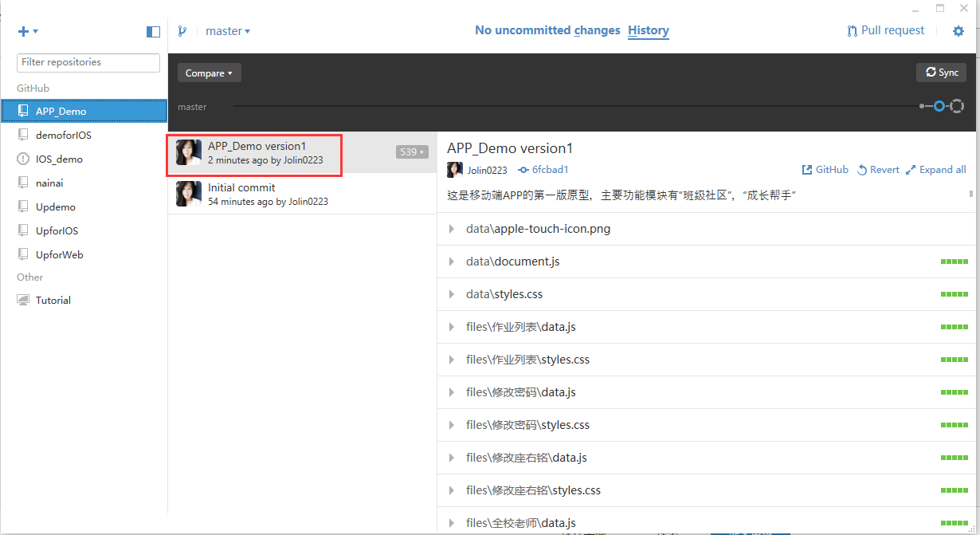
Task: Click Jolin0223 avatar in commit details
Action: [x=455, y=170]
